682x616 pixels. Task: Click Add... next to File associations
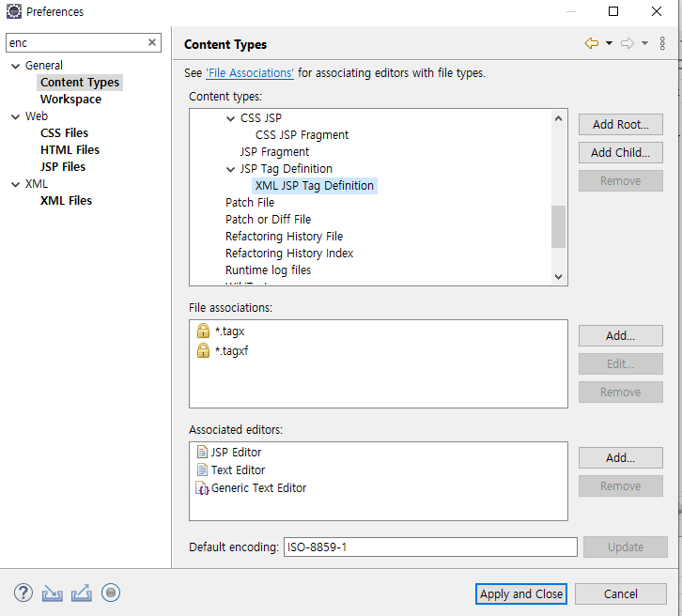pyautogui.click(x=621, y=335)
